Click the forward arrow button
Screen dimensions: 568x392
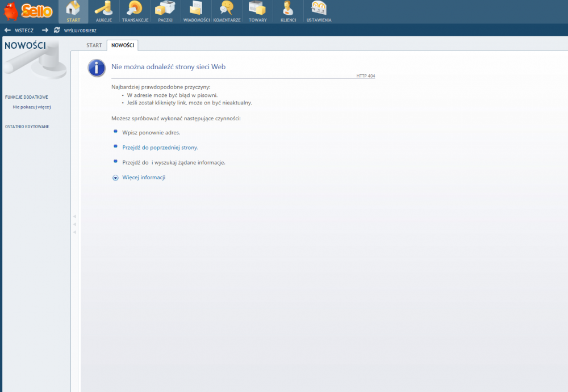point(45,30)
